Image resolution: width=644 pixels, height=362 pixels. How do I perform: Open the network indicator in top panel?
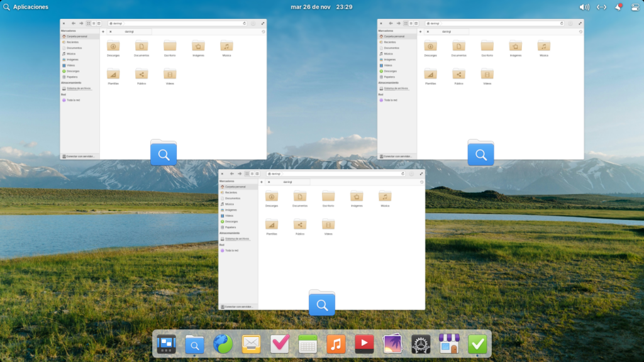(601, 7)
